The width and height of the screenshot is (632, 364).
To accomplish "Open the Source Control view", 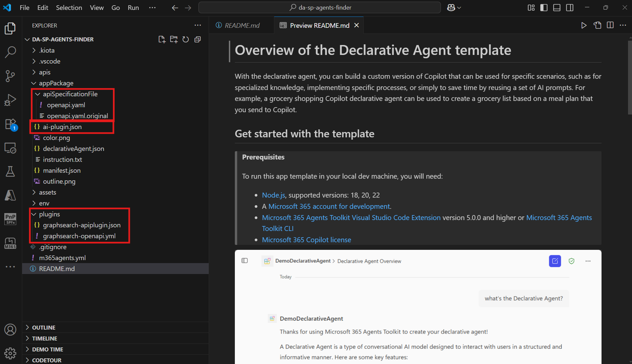I will coord(10,76).
